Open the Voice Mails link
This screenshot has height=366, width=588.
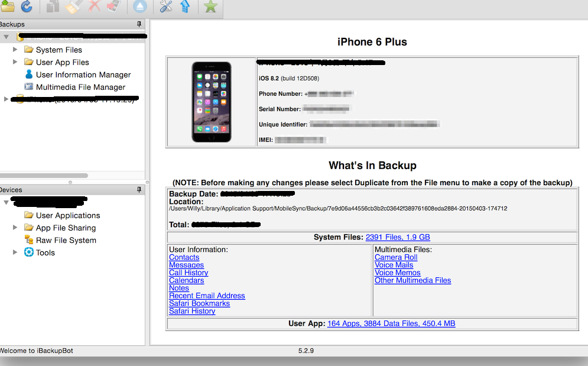point(394,265)
